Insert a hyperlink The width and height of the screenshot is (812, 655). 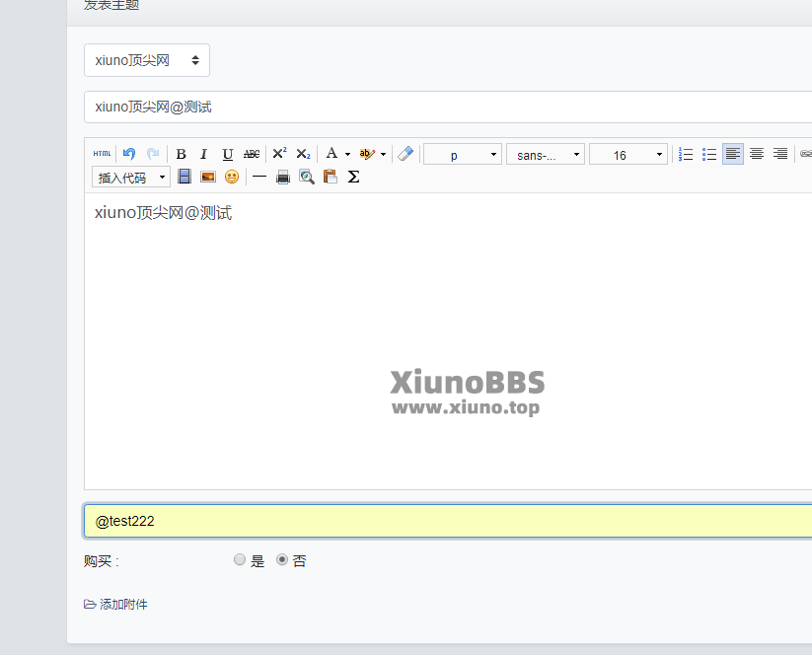pos(806,154)
